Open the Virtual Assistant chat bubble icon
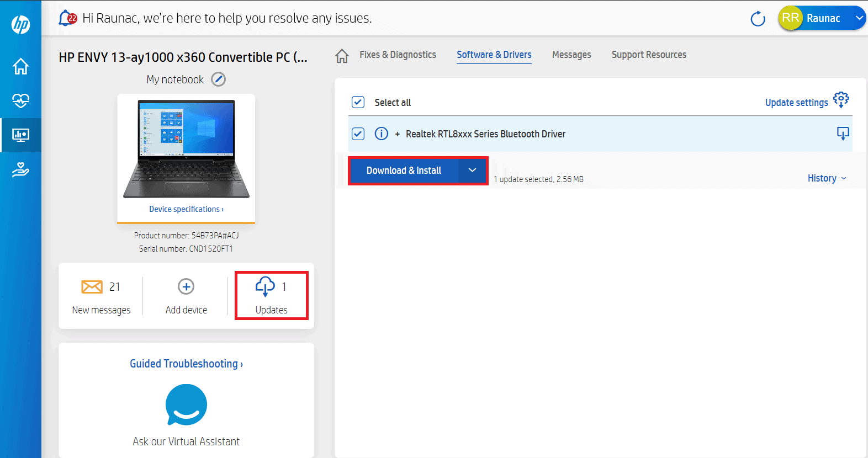 coord(186,405)
